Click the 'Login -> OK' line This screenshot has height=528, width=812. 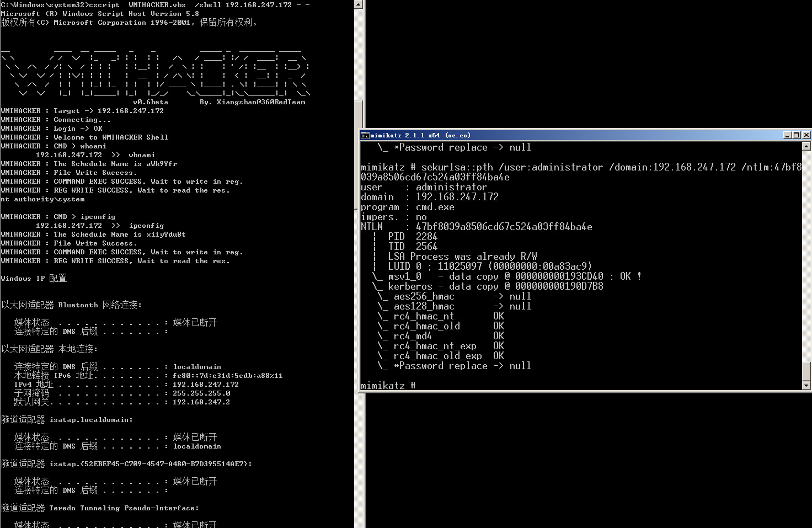tap(52, 128)
